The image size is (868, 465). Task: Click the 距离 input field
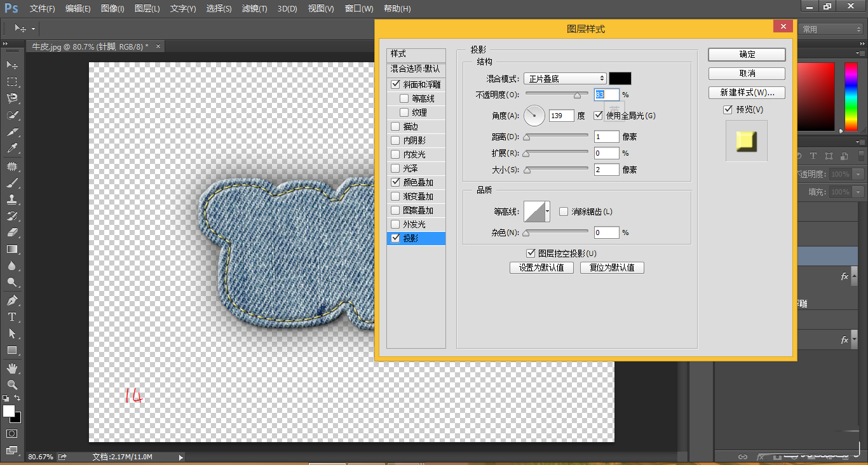[606, 136]
